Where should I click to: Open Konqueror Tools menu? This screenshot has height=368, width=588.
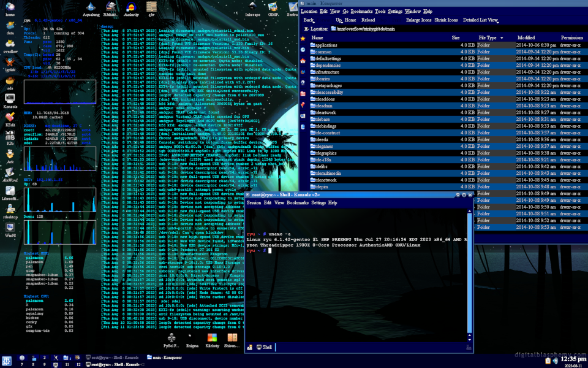(380, 11)
